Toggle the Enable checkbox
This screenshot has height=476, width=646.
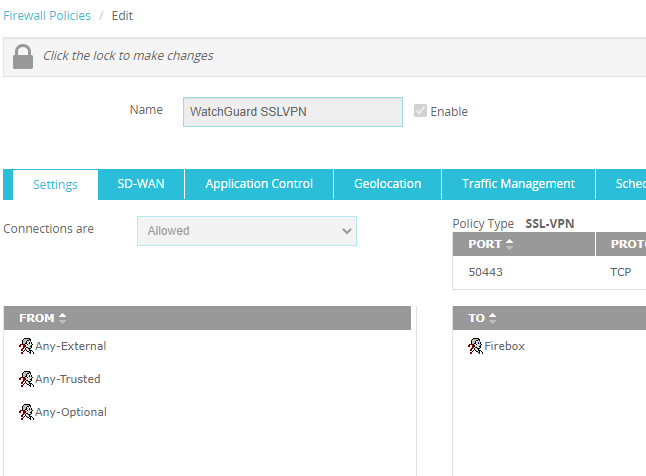click(x=420, y=111)
